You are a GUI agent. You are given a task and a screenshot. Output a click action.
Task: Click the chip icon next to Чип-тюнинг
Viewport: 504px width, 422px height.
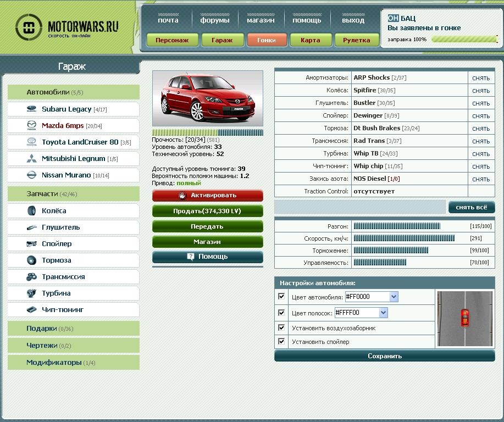point(31,309)
